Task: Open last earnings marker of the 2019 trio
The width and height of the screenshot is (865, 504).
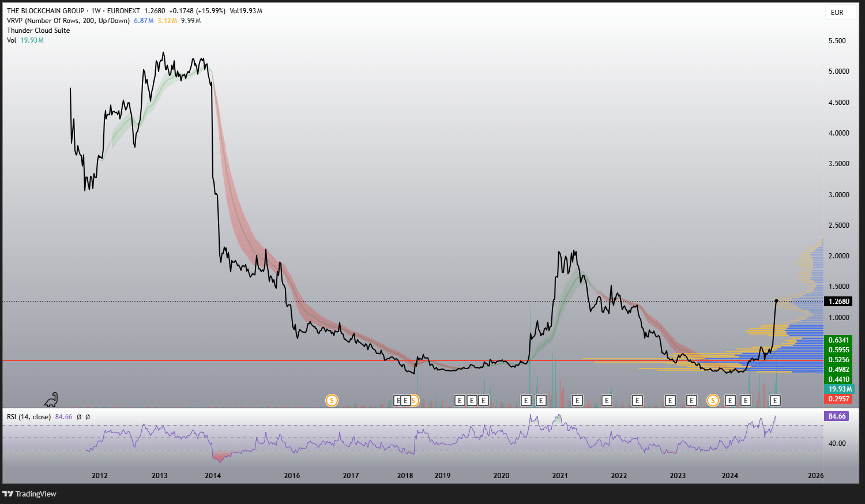Action: pos(483,400)
